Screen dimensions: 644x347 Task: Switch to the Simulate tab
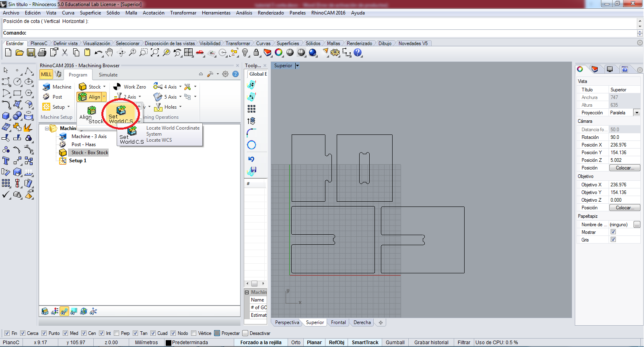[108, 75]
